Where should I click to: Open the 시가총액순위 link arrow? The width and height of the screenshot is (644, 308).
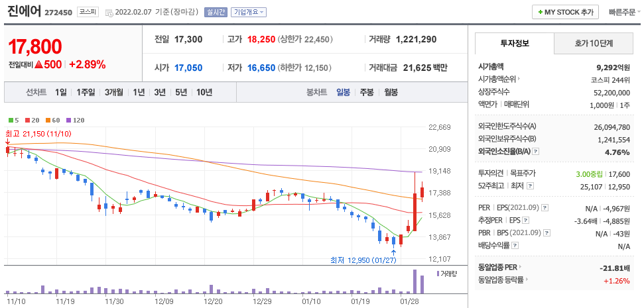pos(519,79)
